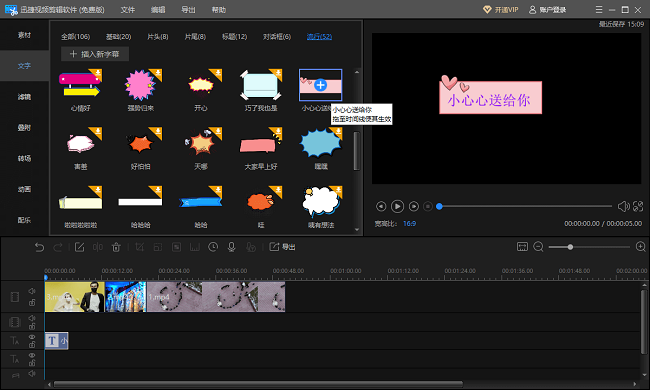Click the 开通VIP diamond button
This screenshot has height=390, width=650.
[x=501, y=10]
